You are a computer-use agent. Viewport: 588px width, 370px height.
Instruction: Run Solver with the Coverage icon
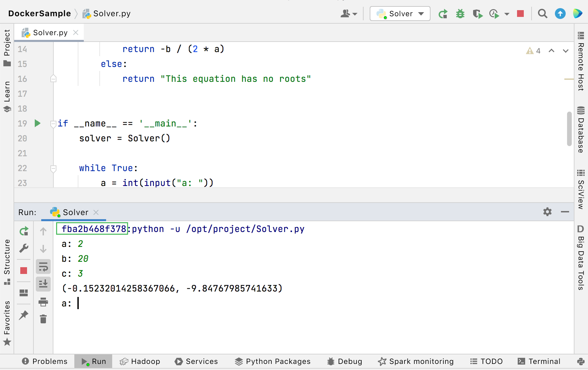[478, 14]
